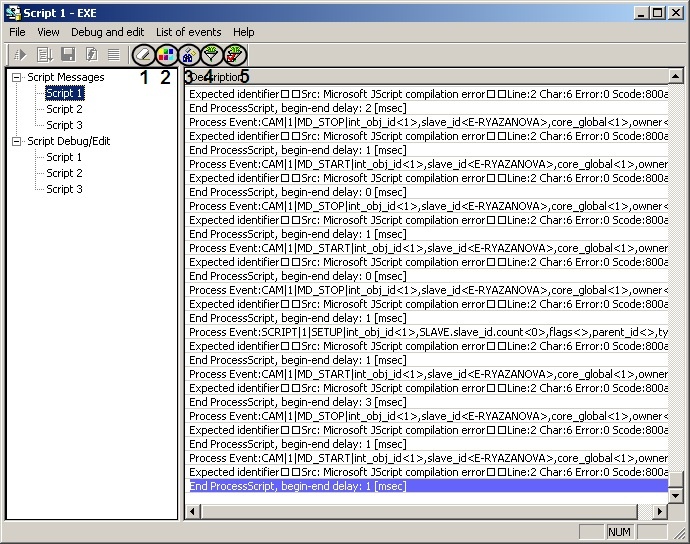Select the highlighted last End ProcessScript row
The height and width of the screenshot is (544, 690).
(x=298, y=486)
